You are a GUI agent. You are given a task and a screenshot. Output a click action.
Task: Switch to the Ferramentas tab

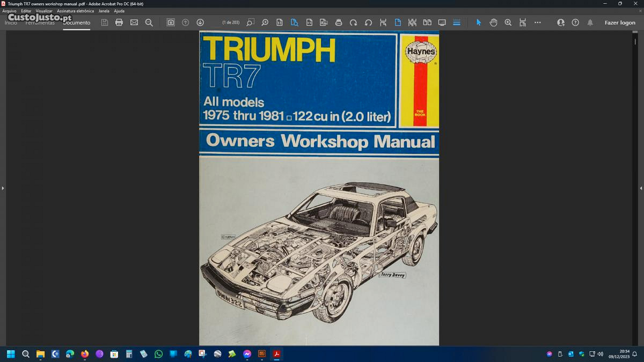40,23
